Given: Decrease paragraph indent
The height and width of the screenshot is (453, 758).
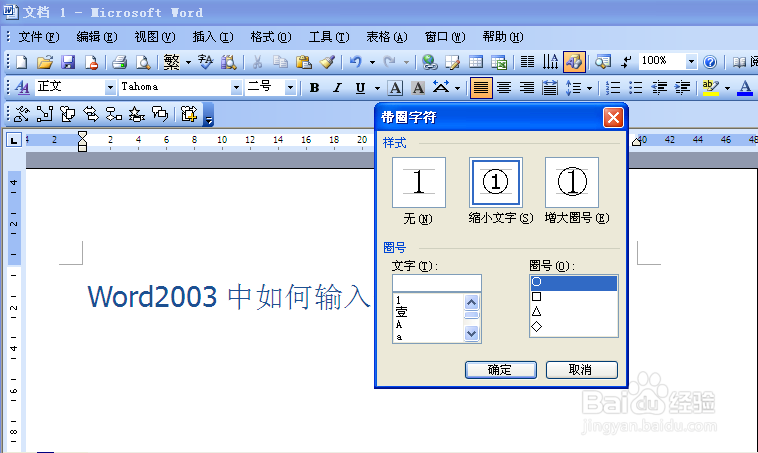Looking at the screenshot, I should 659,88.
